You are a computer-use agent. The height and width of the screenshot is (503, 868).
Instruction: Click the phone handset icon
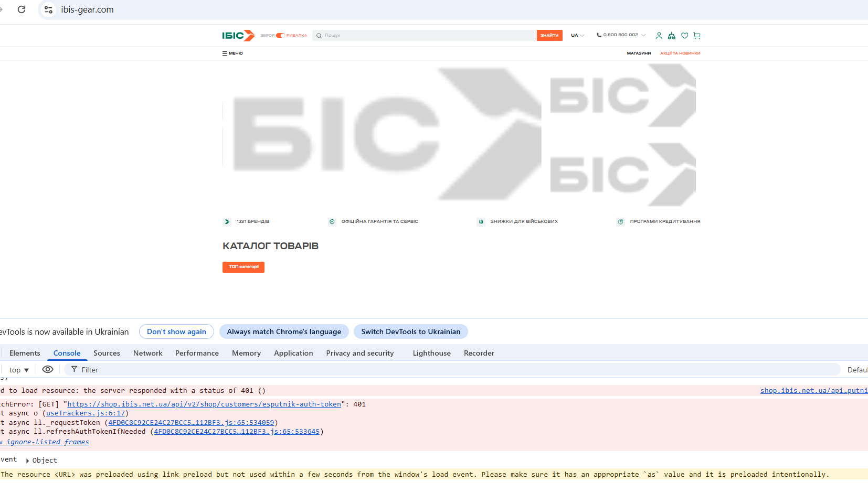(599, 35)
